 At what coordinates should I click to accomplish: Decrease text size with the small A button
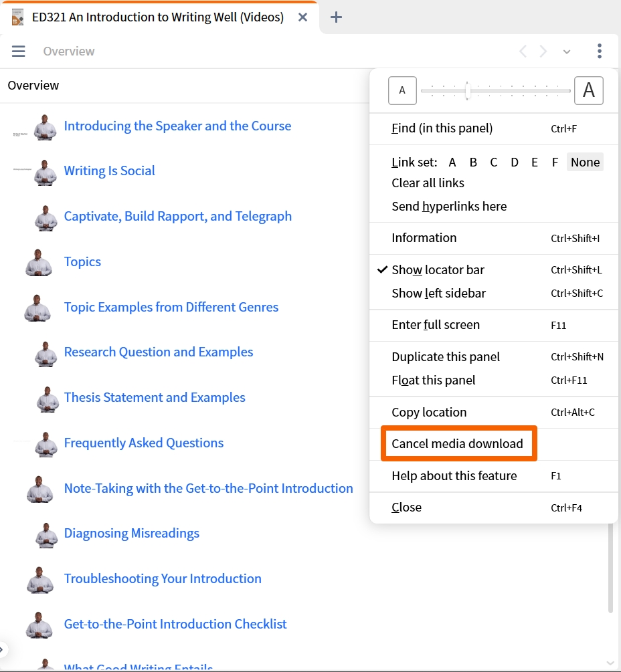(402, 90)
